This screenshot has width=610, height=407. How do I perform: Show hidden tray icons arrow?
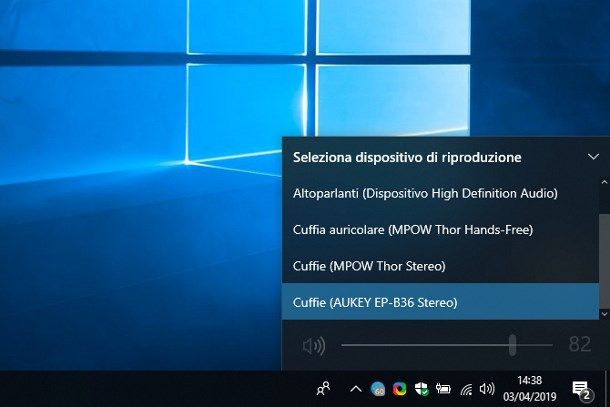[x=356, y=389]
